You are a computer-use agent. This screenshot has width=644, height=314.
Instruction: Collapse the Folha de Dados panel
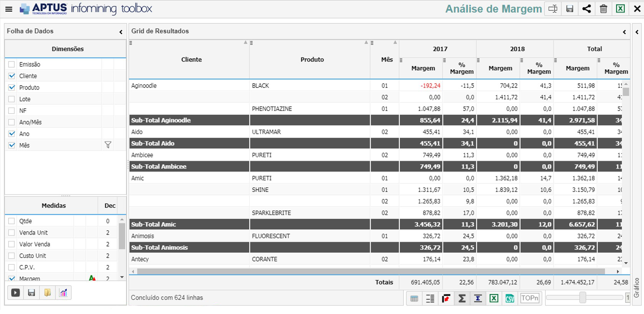tap(121, 32)
